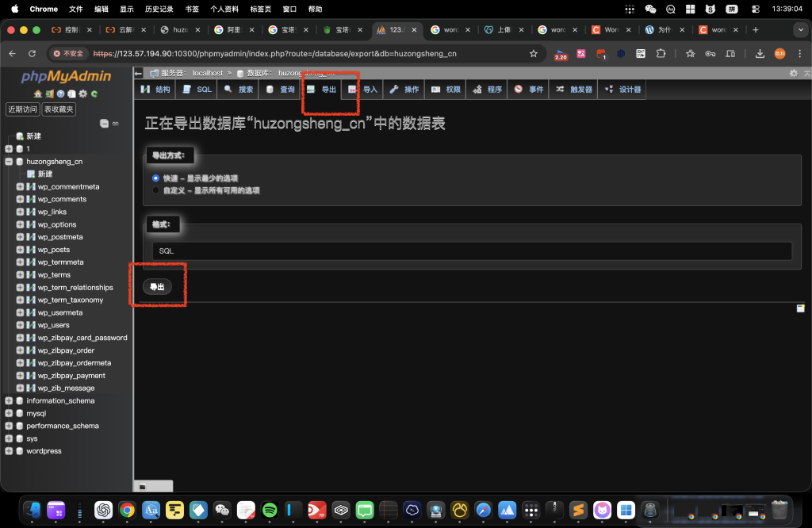This screenshot has height=528, width=812.
Task: Click the logout door icon in sidebar
Action: click(x=49, y=94)
